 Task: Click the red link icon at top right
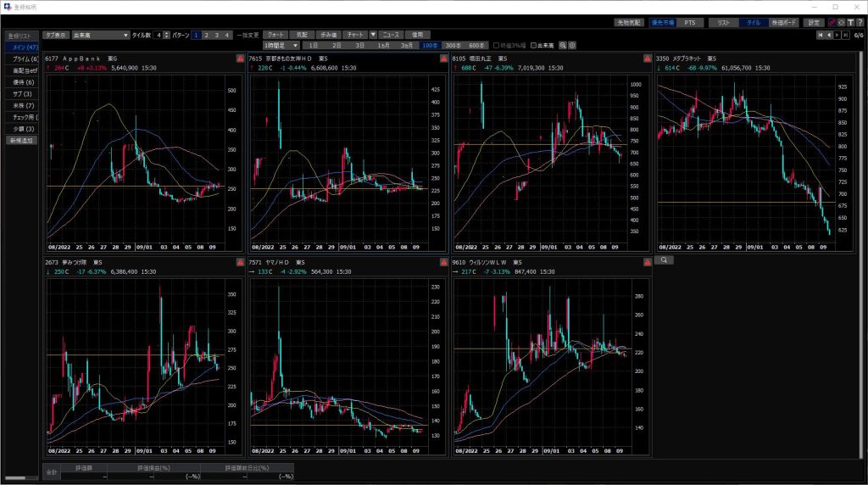832,22
